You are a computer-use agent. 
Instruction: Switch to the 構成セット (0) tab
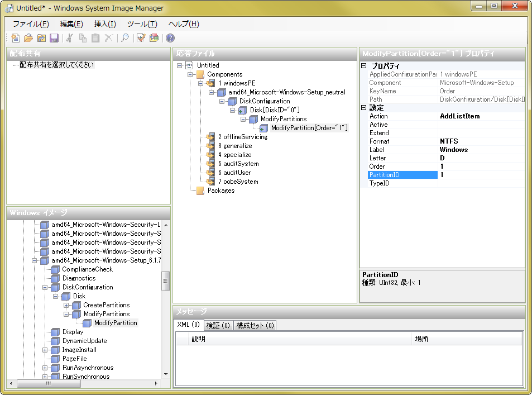click(x=255, y=325)
